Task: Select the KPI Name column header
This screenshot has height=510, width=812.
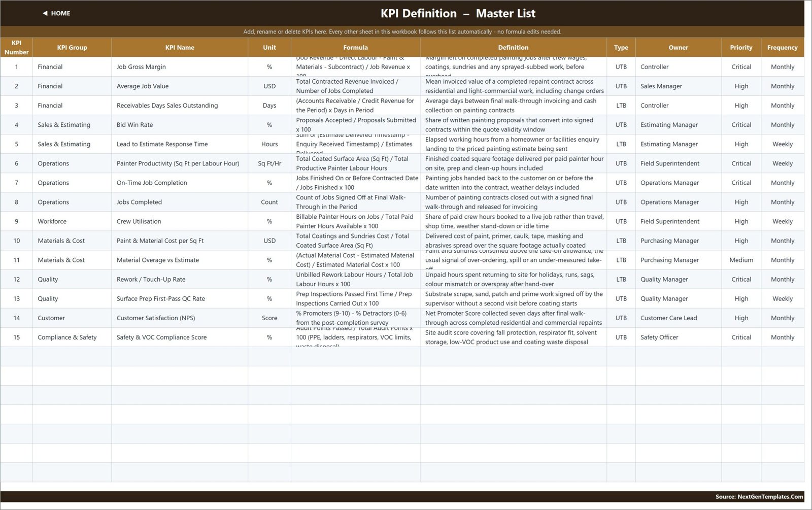Action: point(180,47)
